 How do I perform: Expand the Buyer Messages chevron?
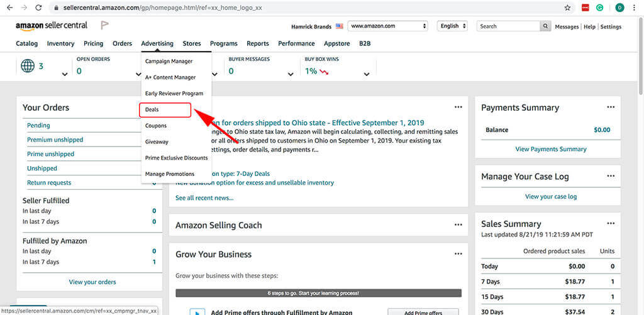tap(291, 74)
